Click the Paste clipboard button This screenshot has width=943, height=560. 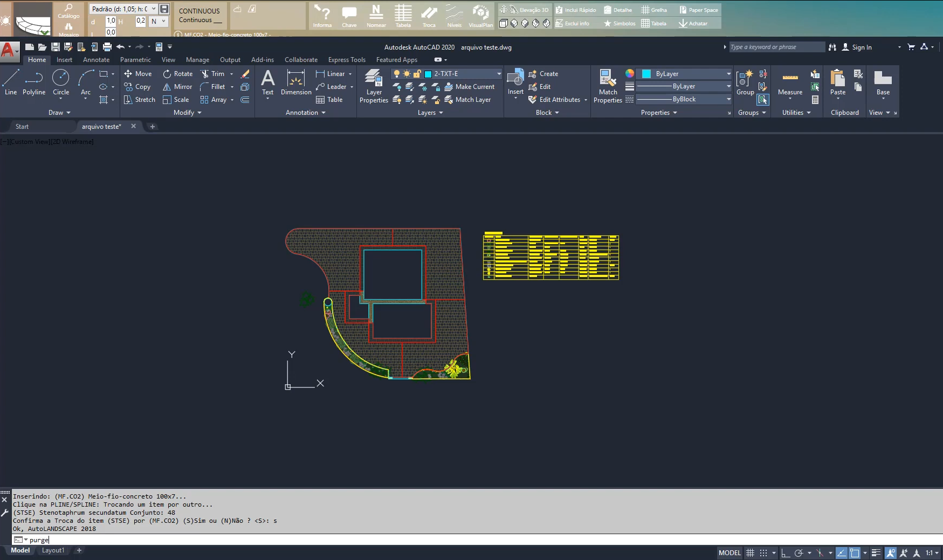(x=838, y=82)
